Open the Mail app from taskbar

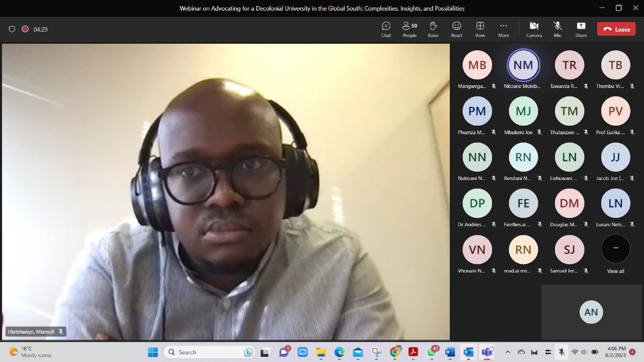pos(357,352)
